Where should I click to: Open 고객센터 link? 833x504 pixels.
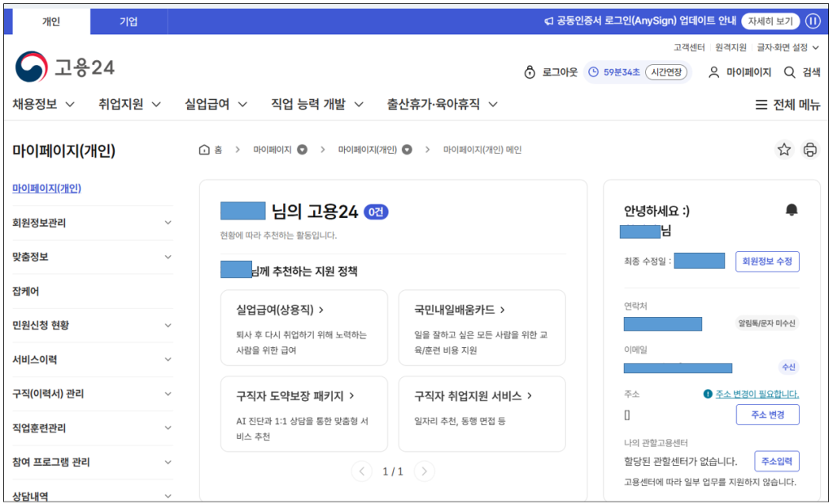coord(689,48)
